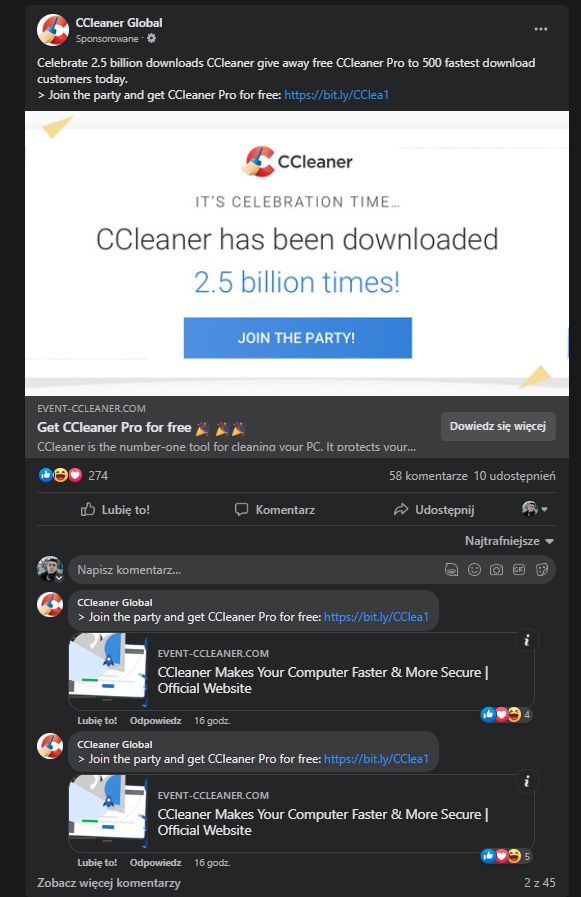
Task: Click the sponsored gear icon near Sponsorowane
Action: tap(152, 38)
